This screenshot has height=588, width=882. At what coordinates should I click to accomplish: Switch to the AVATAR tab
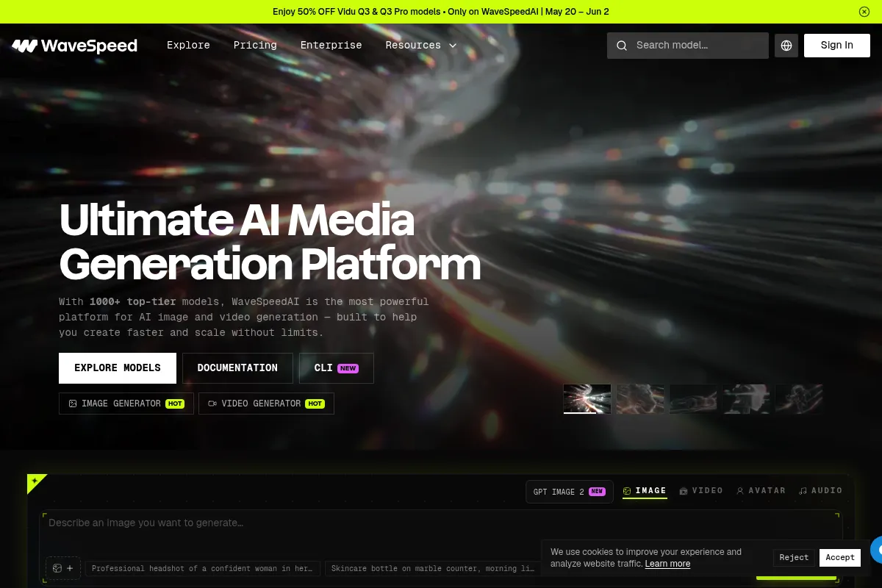(761, 490)
